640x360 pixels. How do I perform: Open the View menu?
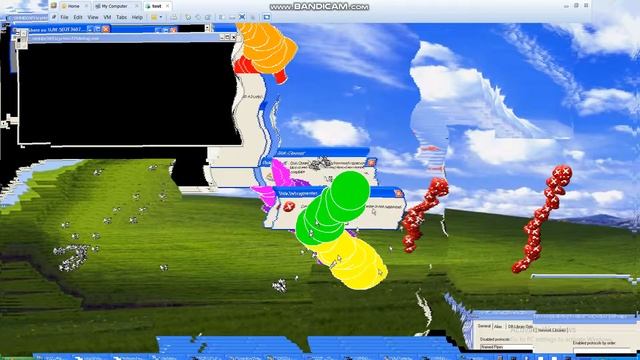pos(93,18)
